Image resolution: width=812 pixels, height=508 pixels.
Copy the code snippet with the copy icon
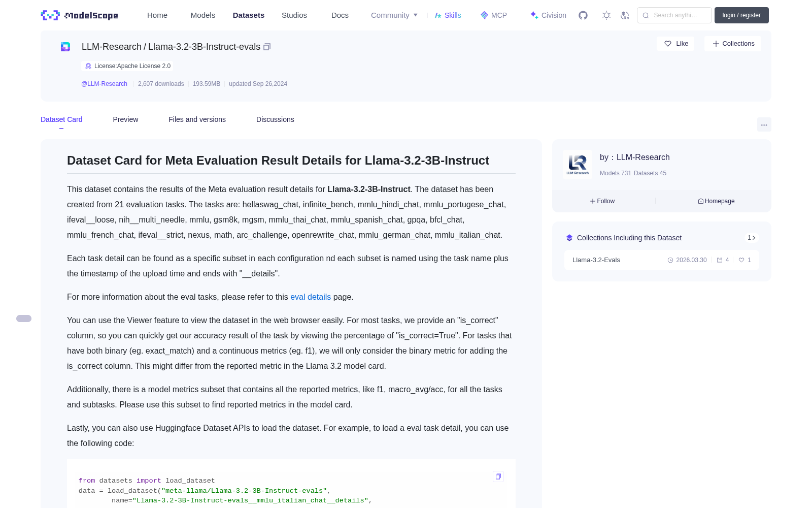(498, 477)
